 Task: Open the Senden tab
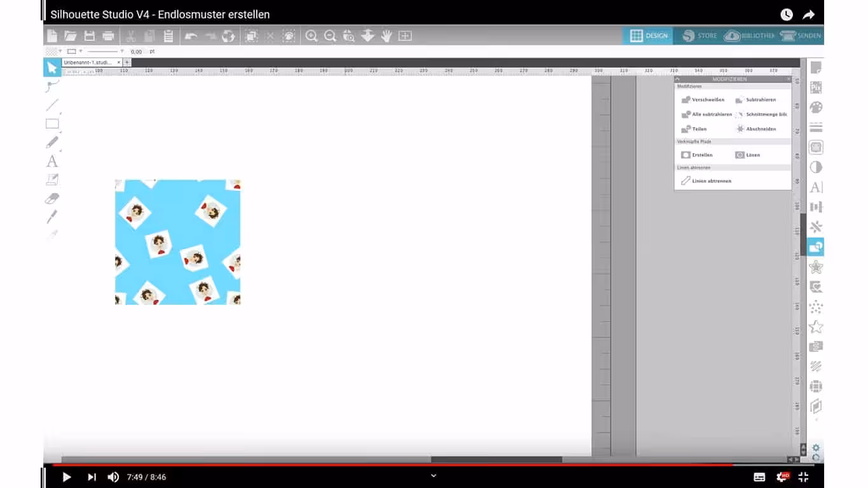pos(801,36)
